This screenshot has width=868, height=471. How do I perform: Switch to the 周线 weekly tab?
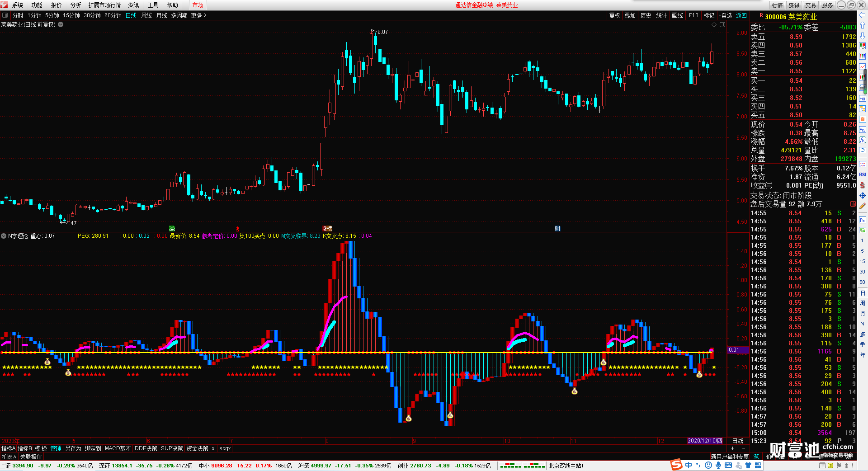coord(146,15)
